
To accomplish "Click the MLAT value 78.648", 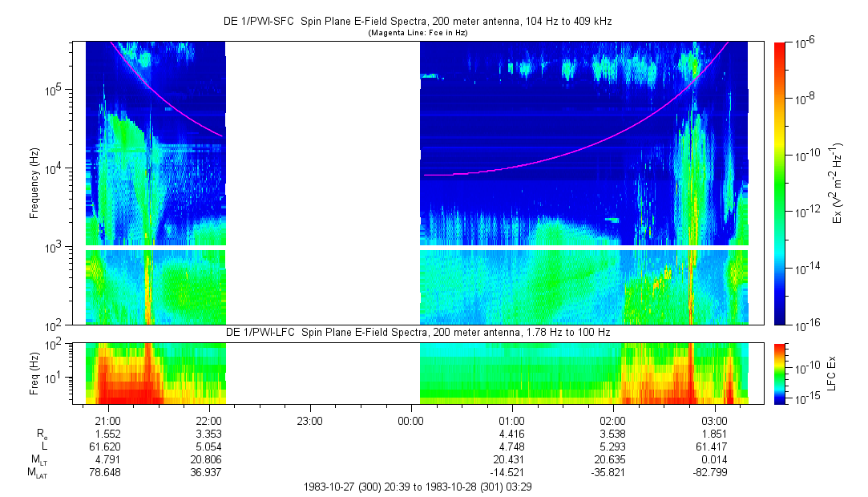I will 108,473.
